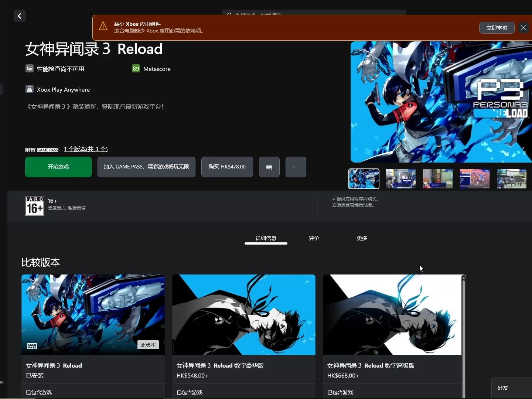532x399 pixels.
Task: Click the search field at top
Action: pyautogui.click(x=314, y=13)
